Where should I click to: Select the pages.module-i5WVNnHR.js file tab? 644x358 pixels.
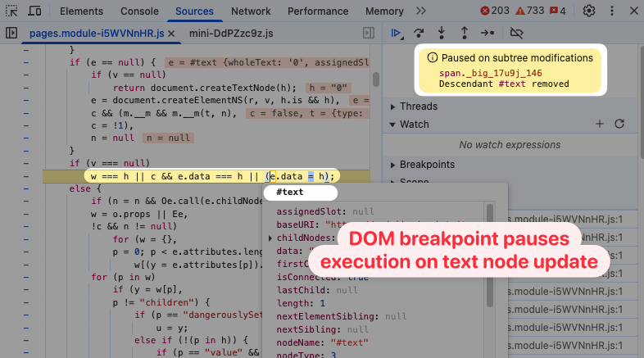pyautogui.click(x=97, y=34)
